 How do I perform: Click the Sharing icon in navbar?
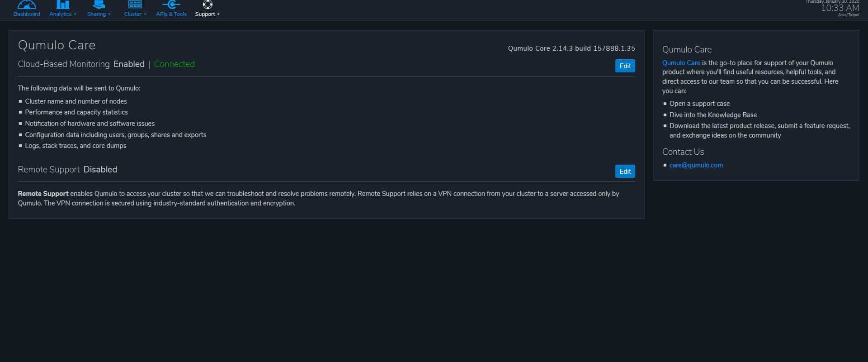pos(99,5)
